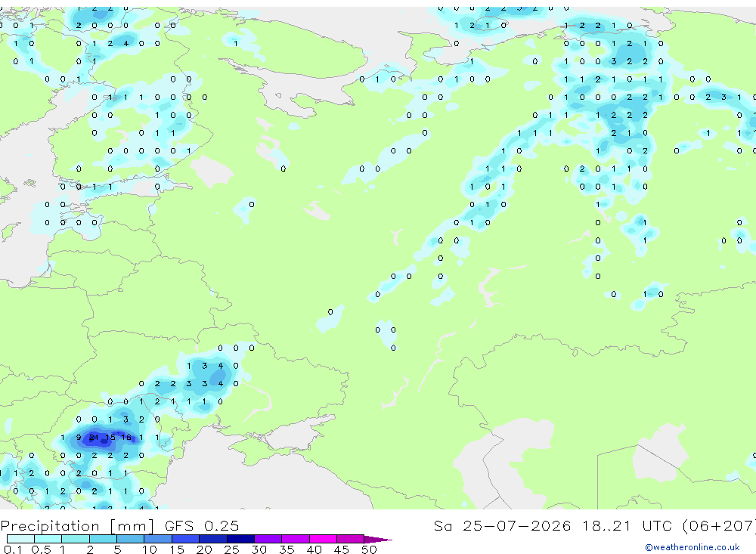Click the map precipitation value '16'
Screen dimensions: 756x554
[x=125, y=438]
